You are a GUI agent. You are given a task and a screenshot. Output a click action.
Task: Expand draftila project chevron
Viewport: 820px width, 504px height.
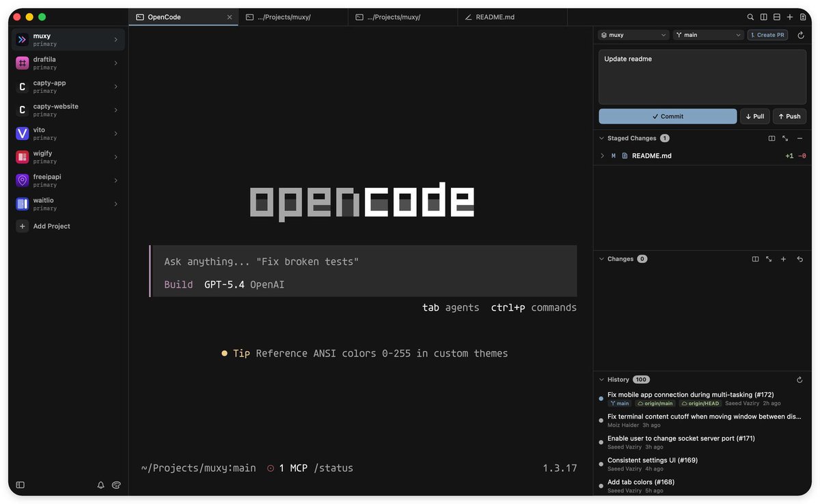[115, 63]
